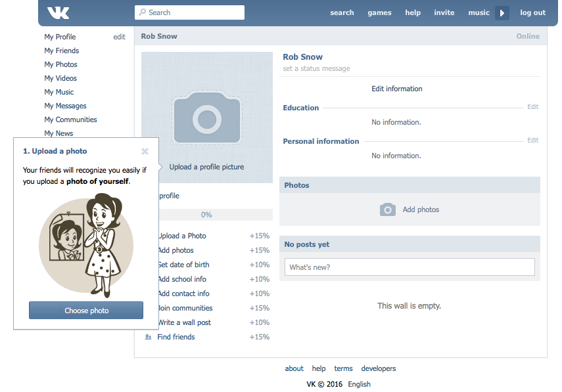Click the Online status text
Screen dimensions: 562x392
(x=528, y=36)
